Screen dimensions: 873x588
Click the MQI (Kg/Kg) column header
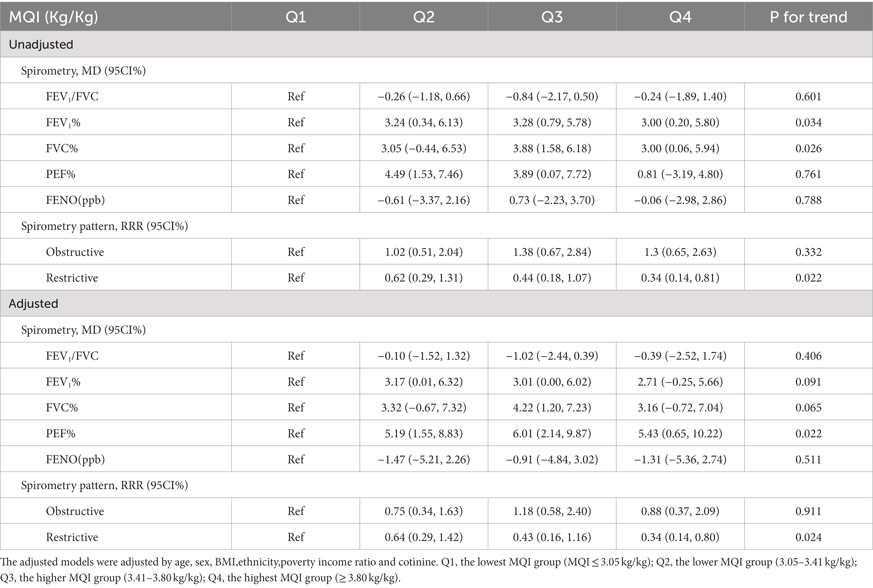(54, 17)
